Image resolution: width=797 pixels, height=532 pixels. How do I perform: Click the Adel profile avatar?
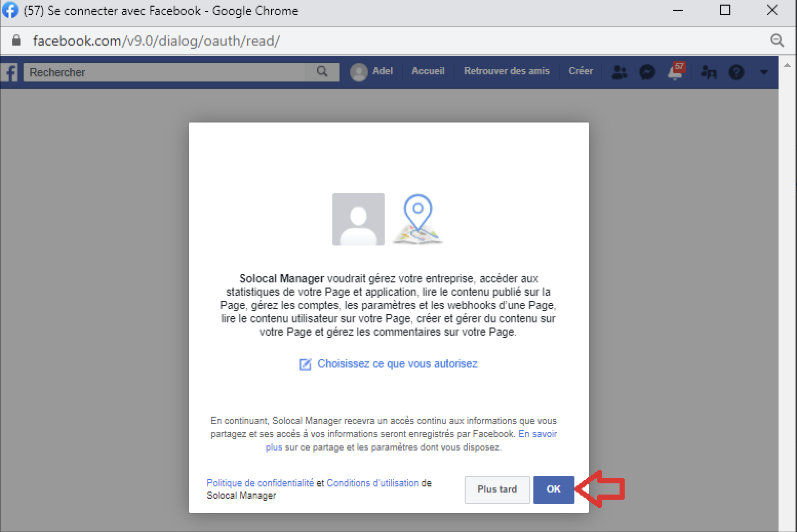click(358, 72)
